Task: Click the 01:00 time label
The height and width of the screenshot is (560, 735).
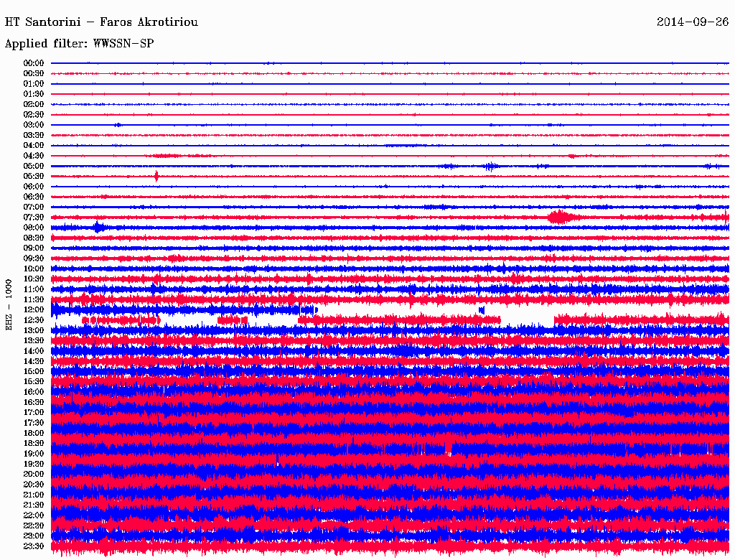Action: pos(33,84)
